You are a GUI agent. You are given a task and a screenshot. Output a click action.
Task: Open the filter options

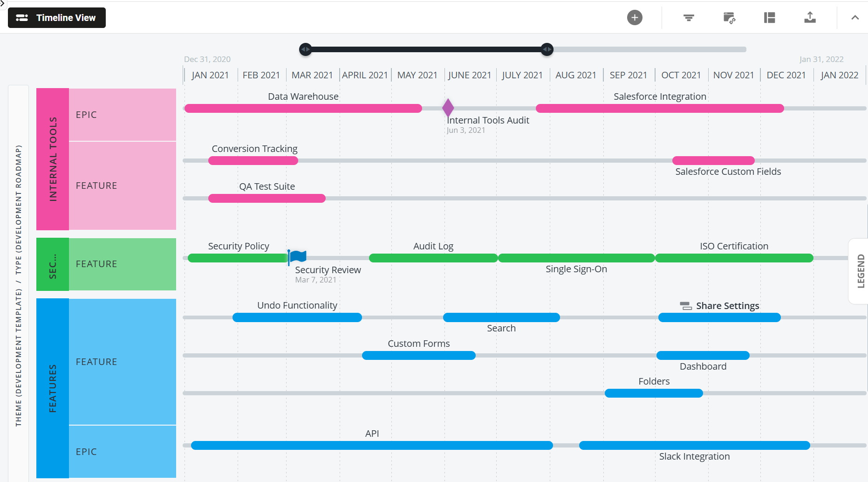point(688,18)
